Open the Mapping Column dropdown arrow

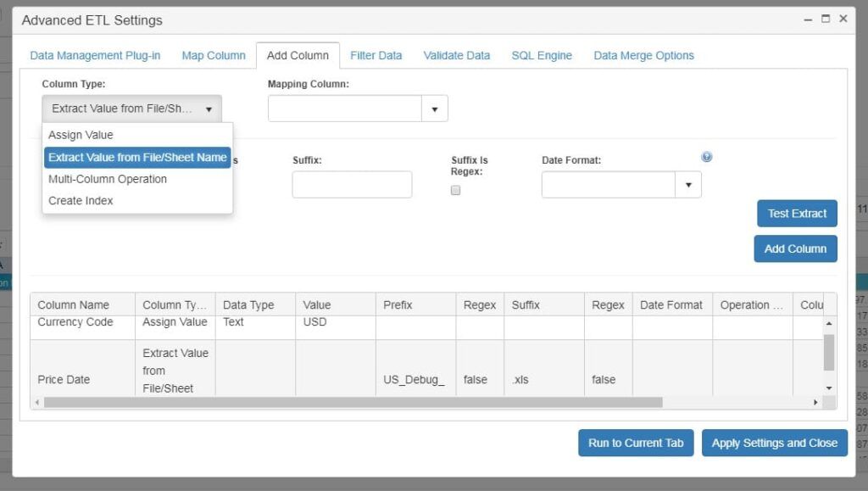434,109
